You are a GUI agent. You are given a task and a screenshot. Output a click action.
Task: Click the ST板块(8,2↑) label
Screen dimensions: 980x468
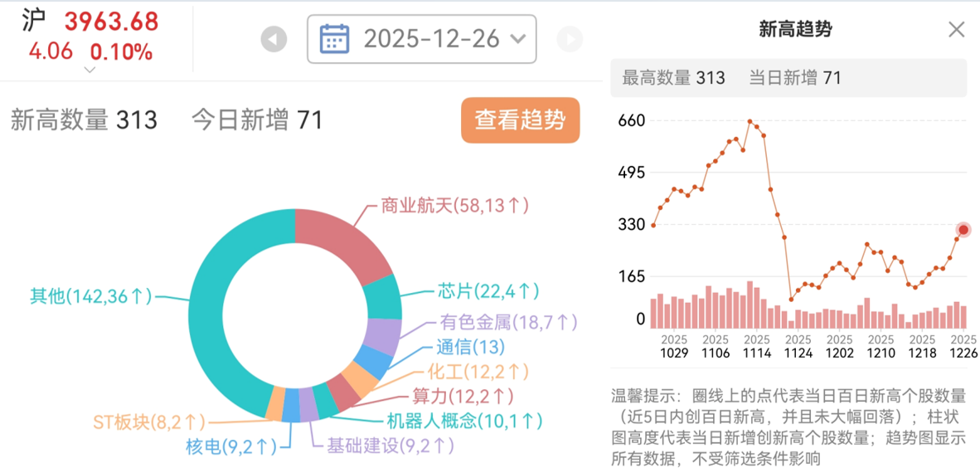pos(148,422)
